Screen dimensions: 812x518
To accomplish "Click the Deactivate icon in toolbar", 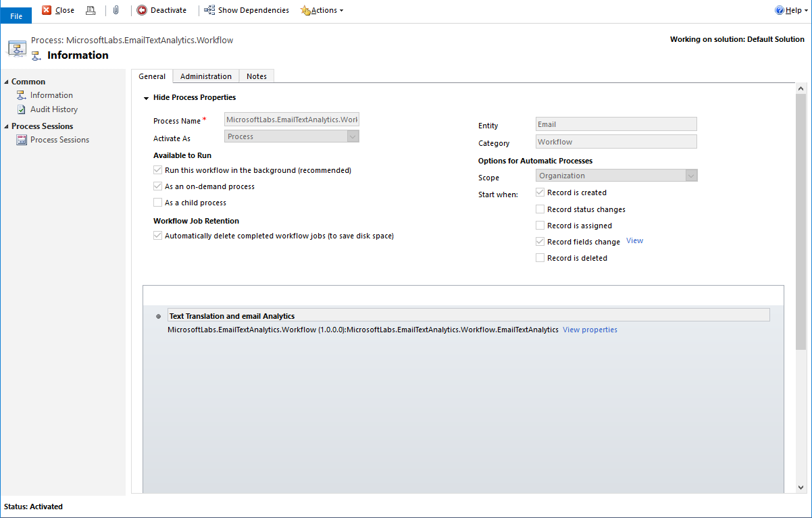I will (x=142, y=10).
